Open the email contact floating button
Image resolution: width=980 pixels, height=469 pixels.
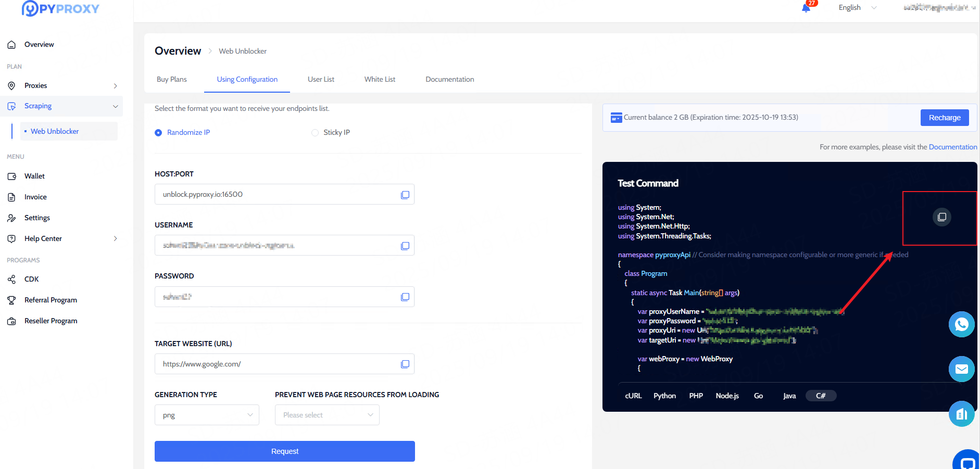(x=961, y=369)
